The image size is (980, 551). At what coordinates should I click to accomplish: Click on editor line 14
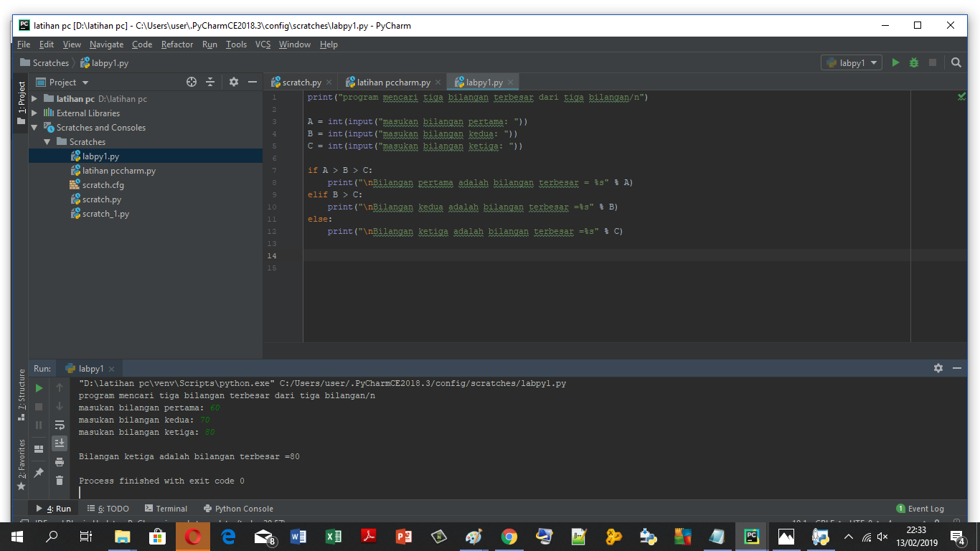(x=635, y=255)
